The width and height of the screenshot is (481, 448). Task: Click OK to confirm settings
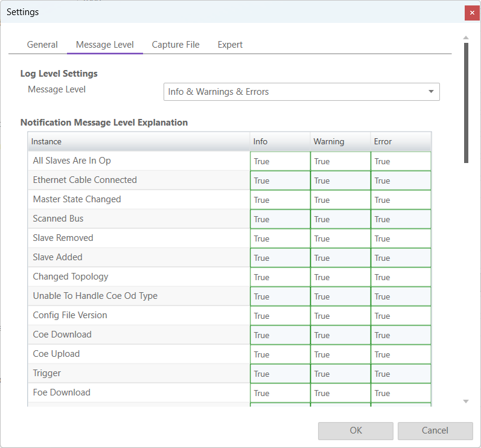[355, 430]
